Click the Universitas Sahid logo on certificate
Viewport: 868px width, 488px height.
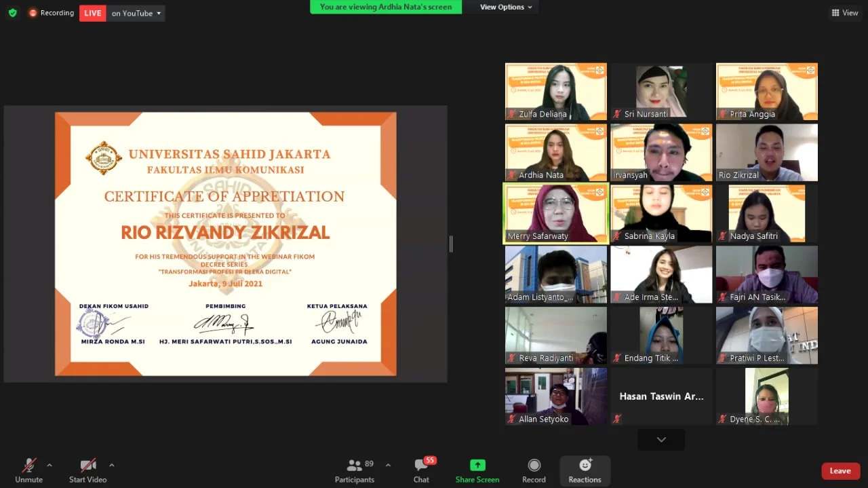coord(104,158)
